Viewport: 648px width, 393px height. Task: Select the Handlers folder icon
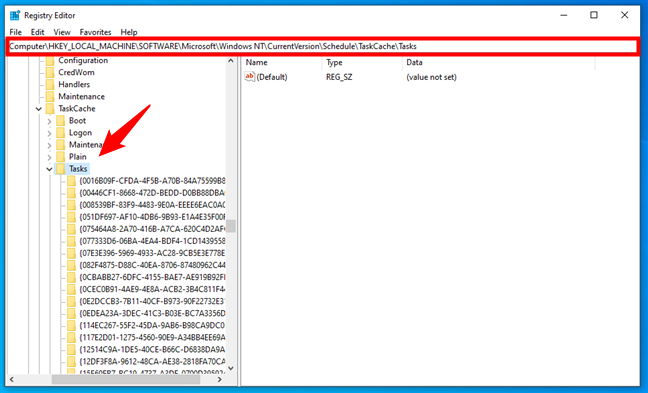point(50,85)
